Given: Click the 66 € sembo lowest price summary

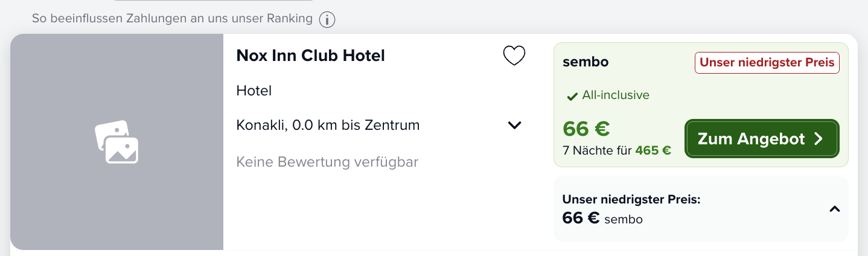Looking at the screenshot, I should pos(602,218).
